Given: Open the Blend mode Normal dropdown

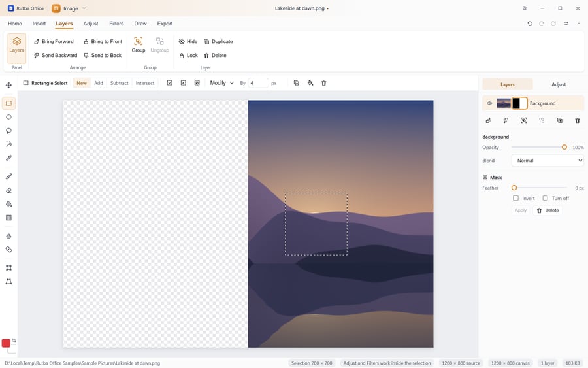Looking at the screenshot, I should [x=547, y=161].
